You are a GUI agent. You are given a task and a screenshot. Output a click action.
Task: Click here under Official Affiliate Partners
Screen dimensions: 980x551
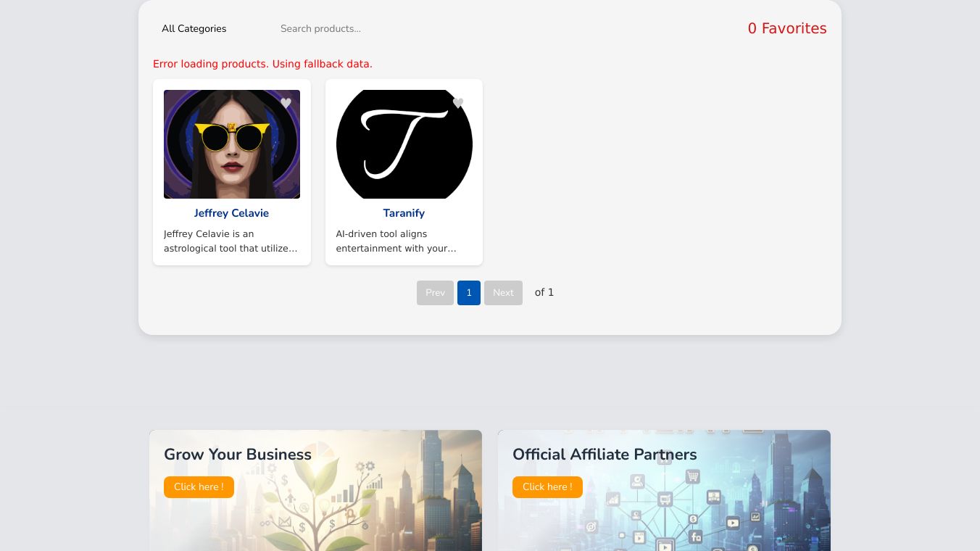[547, 487]
